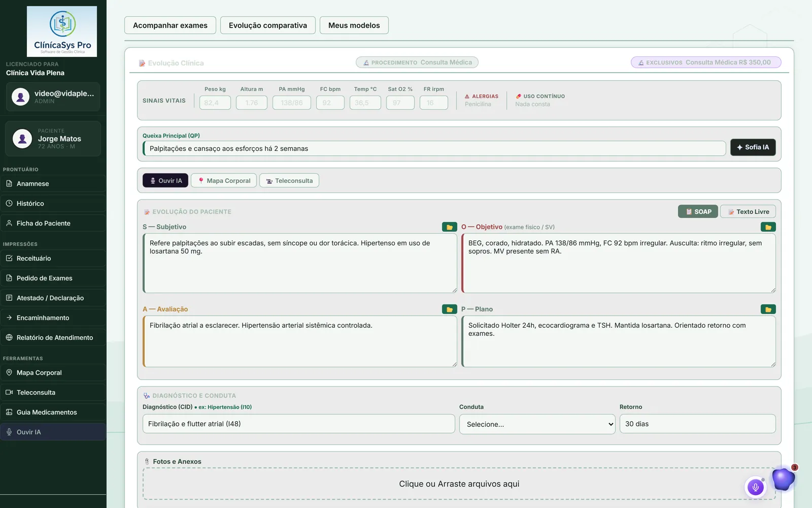Click the Retorno field showing 30 dias

click(x=698, y=424)
